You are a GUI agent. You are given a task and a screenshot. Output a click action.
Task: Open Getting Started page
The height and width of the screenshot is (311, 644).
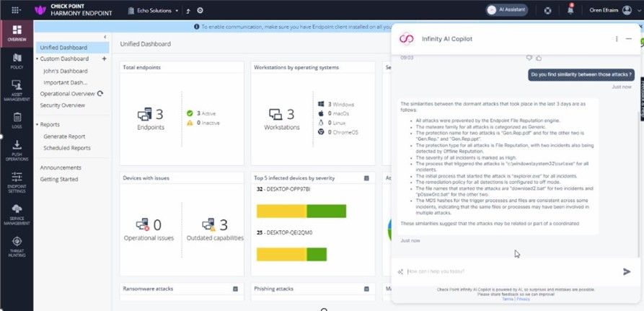[58, 179]
